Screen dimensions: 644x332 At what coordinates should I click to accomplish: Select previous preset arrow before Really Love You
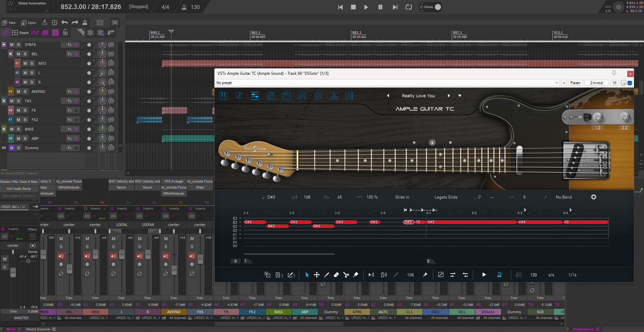point(388,96)
